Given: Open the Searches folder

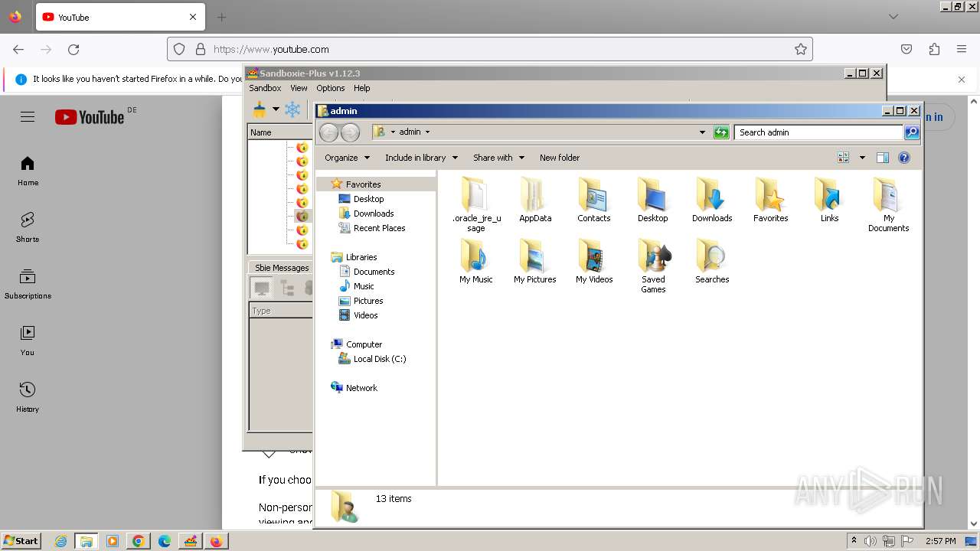Looking at the screenshot, I should [712, 261].
